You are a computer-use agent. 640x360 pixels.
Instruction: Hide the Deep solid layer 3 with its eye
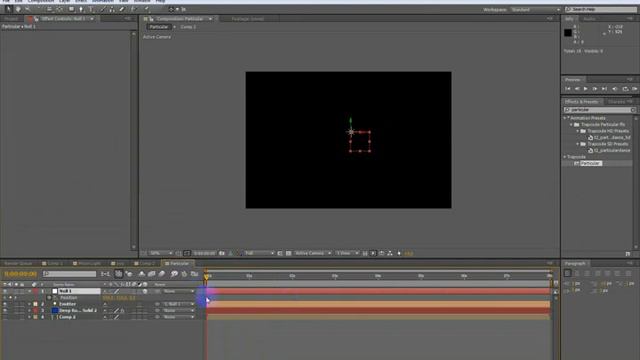5,311
